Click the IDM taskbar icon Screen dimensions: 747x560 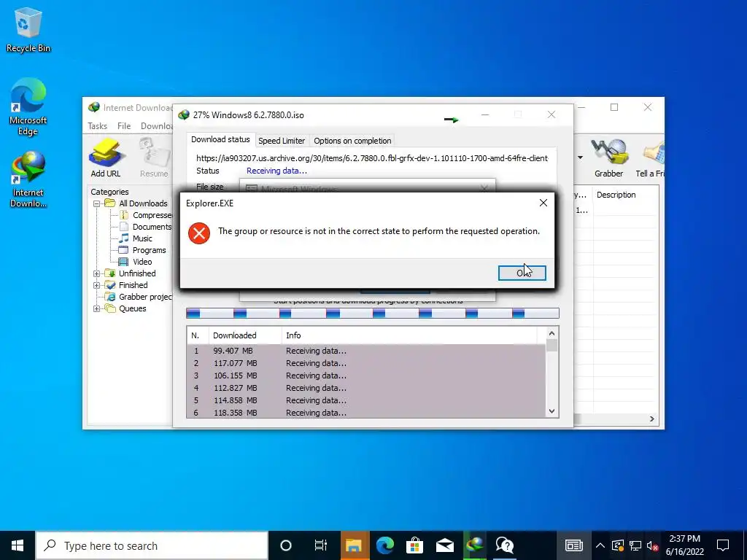pos(474,545)
